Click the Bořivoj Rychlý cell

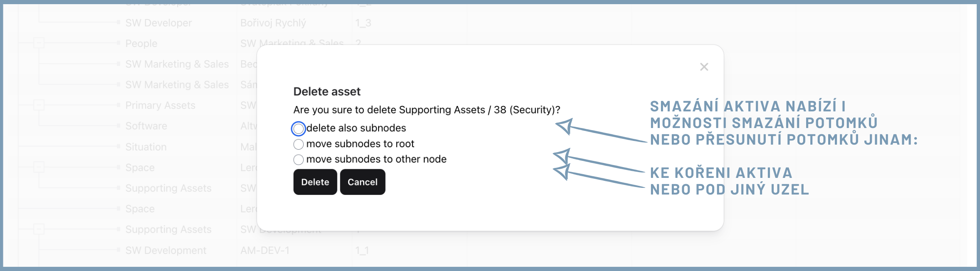[x=273, y=23]
